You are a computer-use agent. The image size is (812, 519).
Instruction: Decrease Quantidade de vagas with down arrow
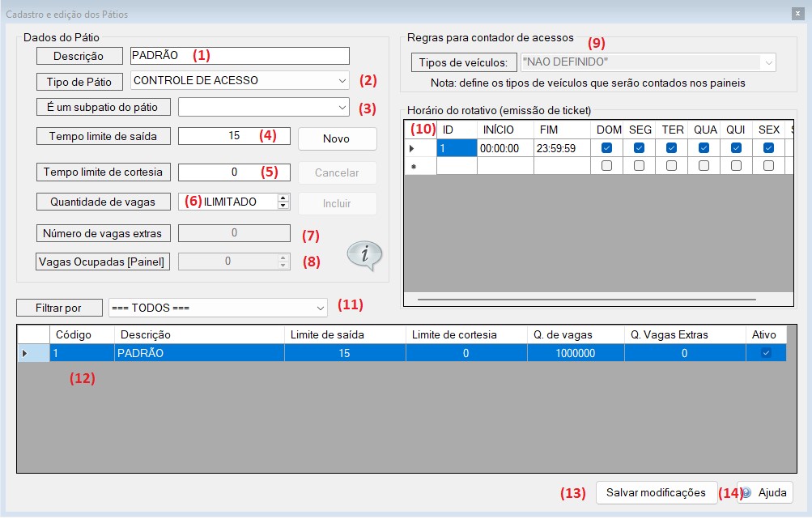pyautogui.click(x=283, y=206)
